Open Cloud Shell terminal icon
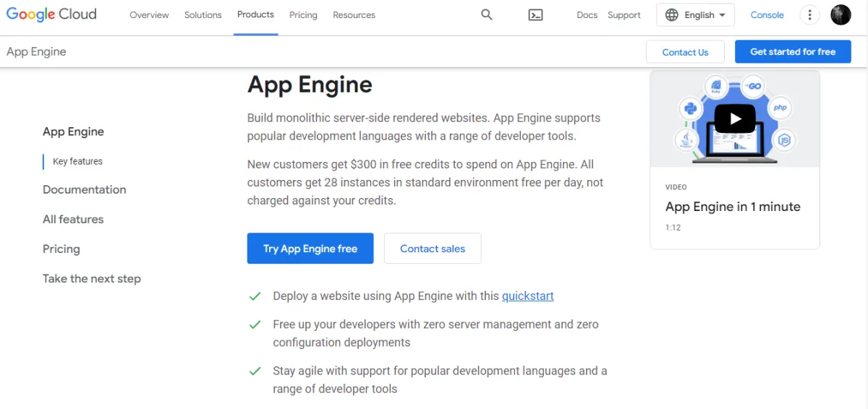The height and width of the screenshot is (409, 868). pyautogui.click(x=535, y=14)
